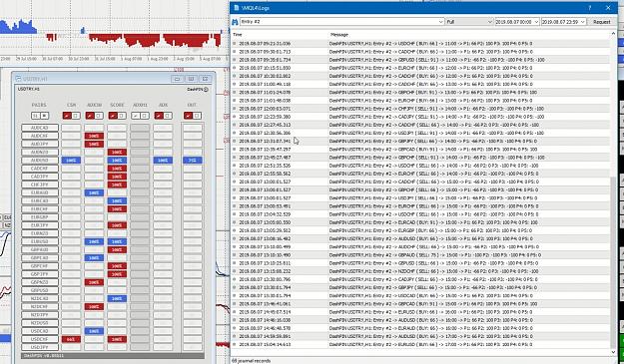The height and width of the screenshot is (364, 624).
Task: Toggle the empty square box under CSM
Action: [x=76, y=116]
